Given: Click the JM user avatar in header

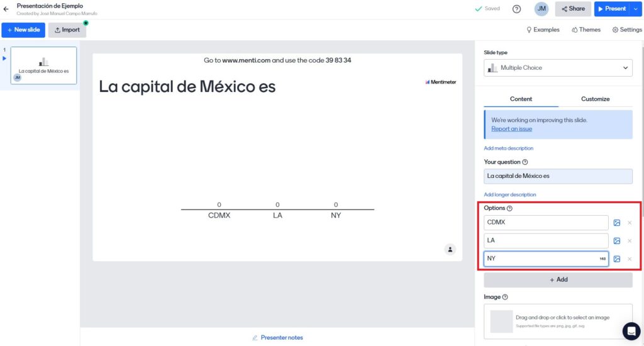Looking at the screenshot, I should click(541, 9).
